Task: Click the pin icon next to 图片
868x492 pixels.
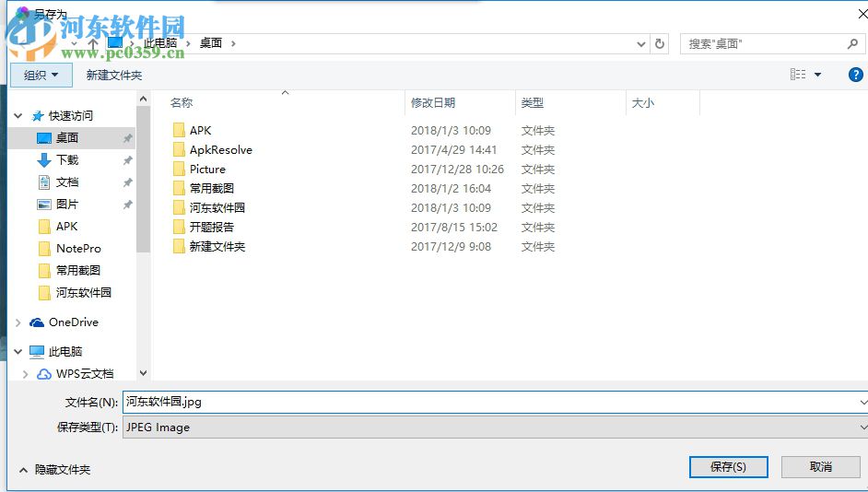Action: 127,205
